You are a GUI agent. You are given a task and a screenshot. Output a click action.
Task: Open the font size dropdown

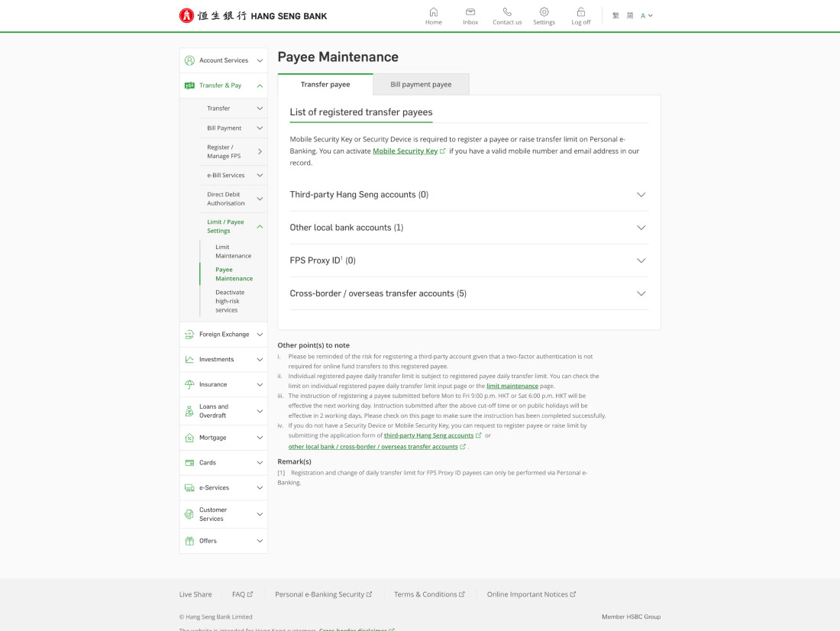[647, 15]
